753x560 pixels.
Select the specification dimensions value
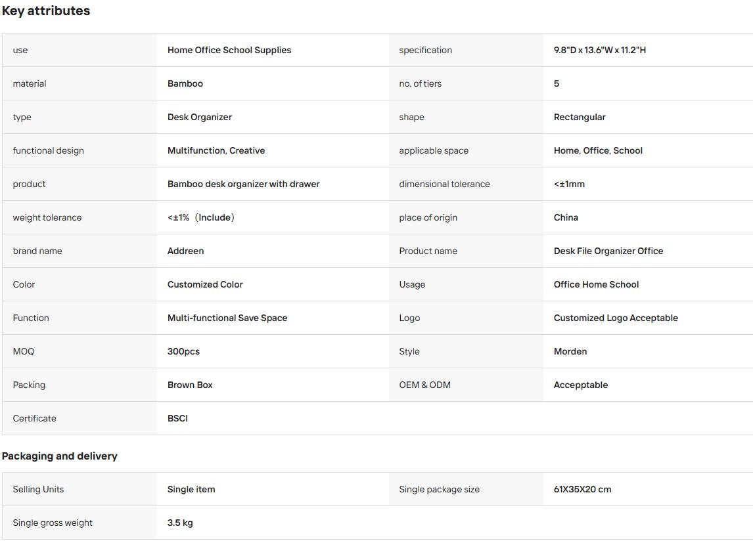599,50
